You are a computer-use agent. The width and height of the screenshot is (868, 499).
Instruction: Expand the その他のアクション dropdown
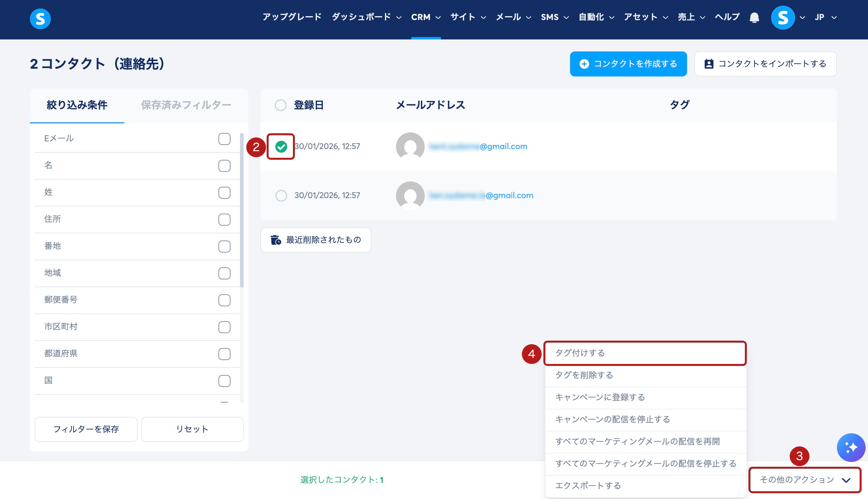pyautogui.click(x=804, y=480)
